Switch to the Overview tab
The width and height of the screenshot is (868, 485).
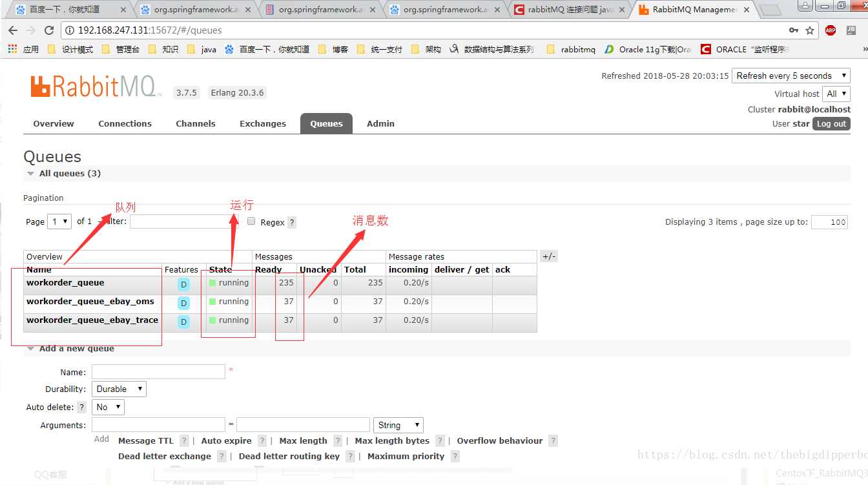(54, 124)
